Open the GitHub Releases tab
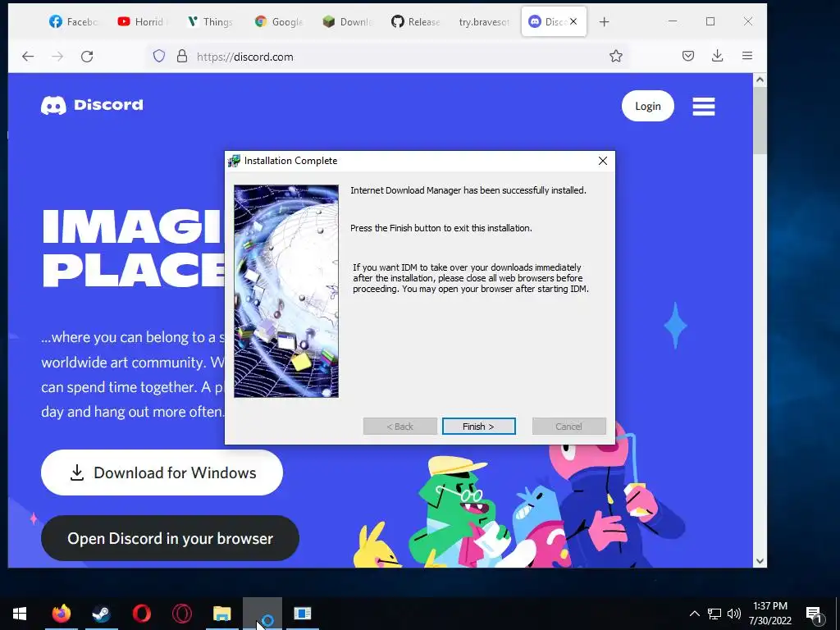This screenshot has height=630, width=840. tap(416, 22)
